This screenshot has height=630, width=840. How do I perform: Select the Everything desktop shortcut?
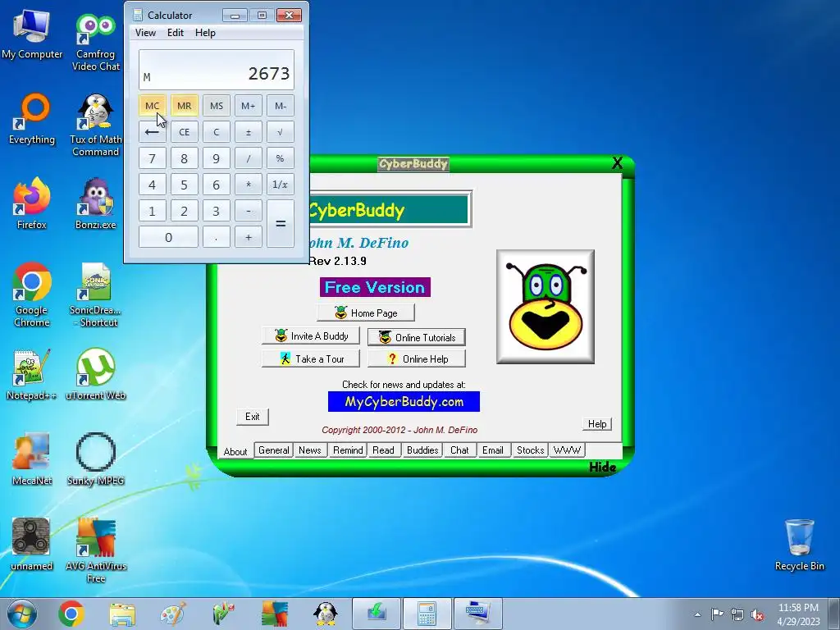click(32, 119)
